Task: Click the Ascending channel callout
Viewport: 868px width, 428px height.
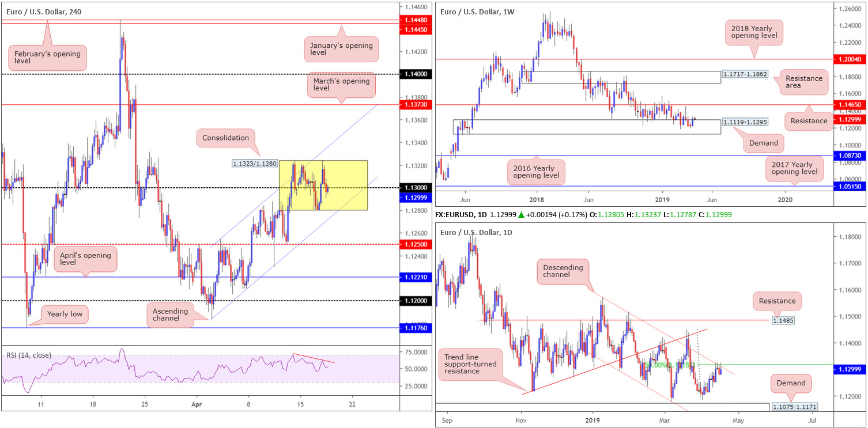Action: [171, 315]
